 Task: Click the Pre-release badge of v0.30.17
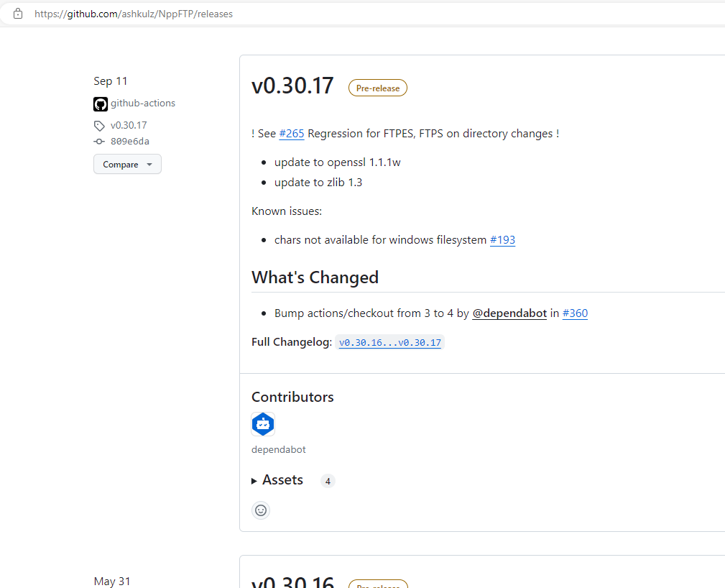point(378,88)
